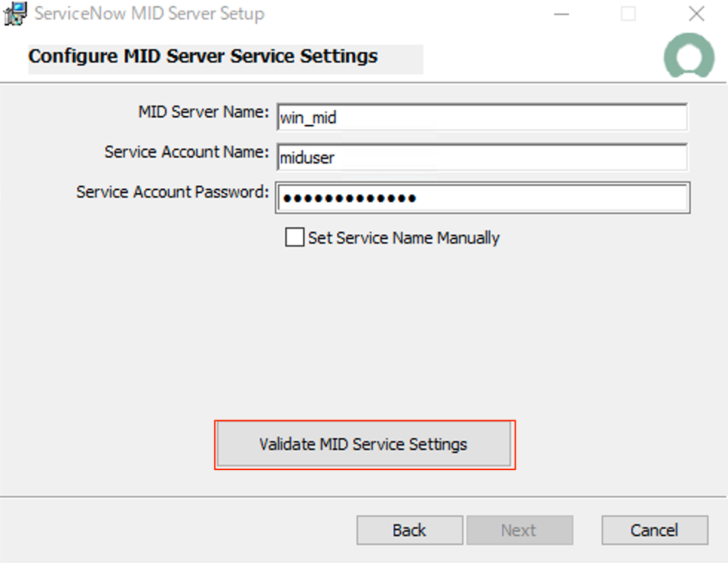
Task: Click the MID Server Name input field
Action: click(483, 117)
